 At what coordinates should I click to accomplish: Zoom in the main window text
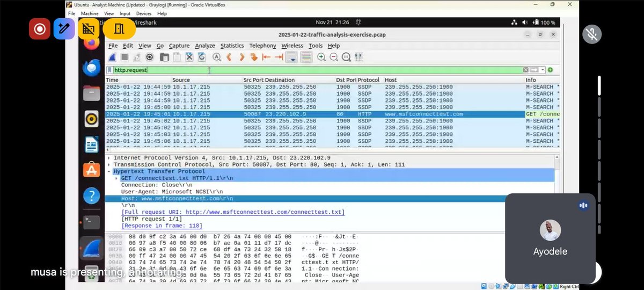point(321,57)
